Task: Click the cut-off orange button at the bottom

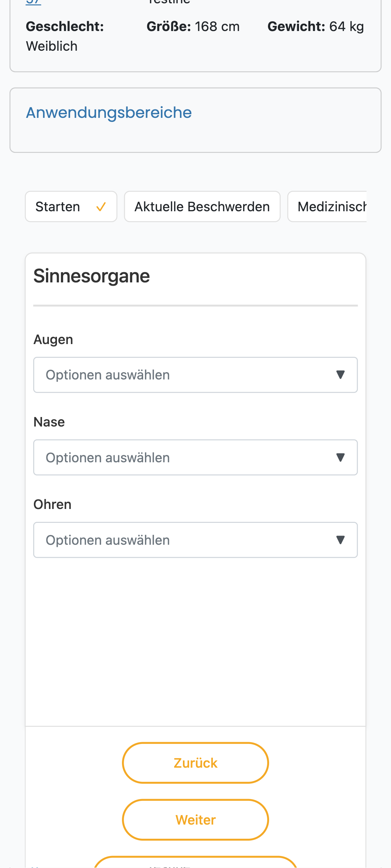Action: [x=195, y=862]
